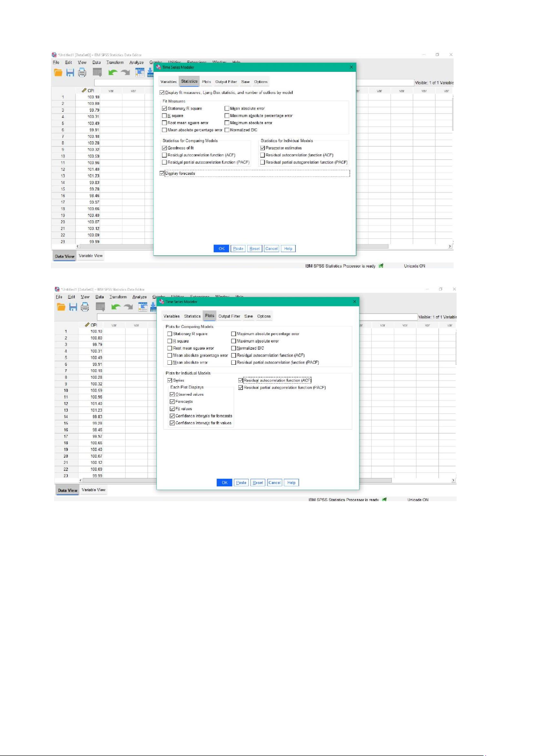The height and width of the screenshot is (756, 535).
Task: Uncheck Stationary R square under Fit Measures
Action: tap(164, 109)
